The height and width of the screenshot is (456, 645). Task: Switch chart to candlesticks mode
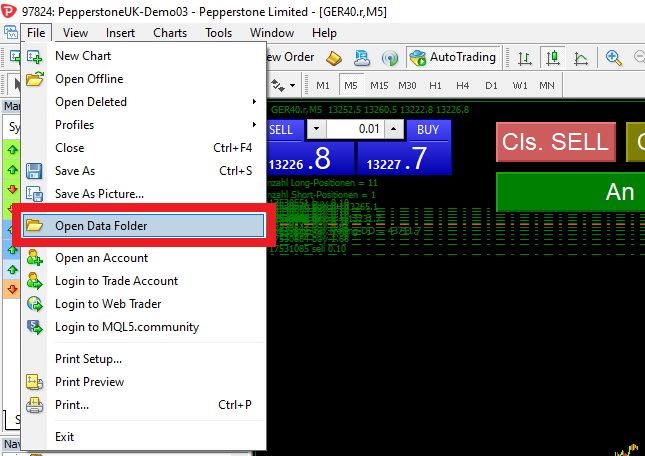(x=553, y=58)
